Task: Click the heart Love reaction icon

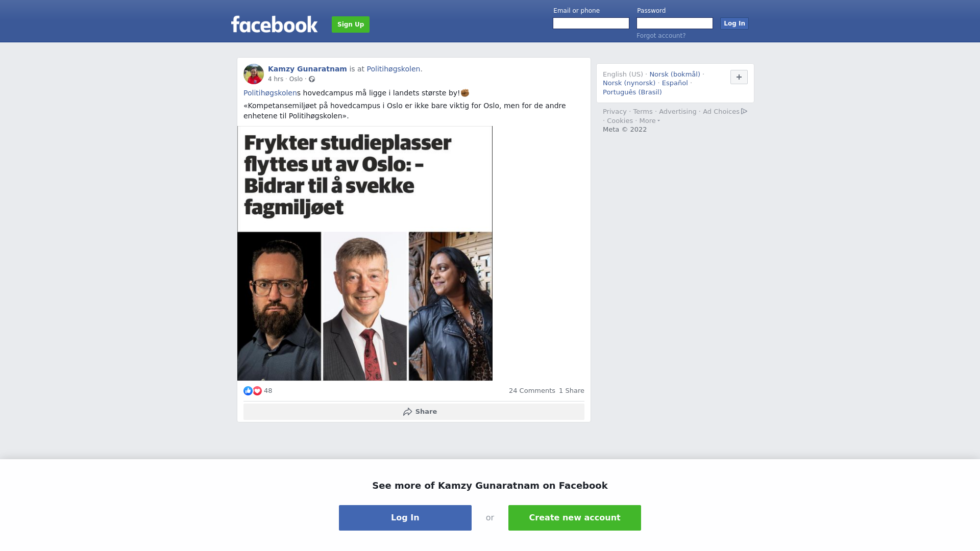Action: (x=257, y=391)
